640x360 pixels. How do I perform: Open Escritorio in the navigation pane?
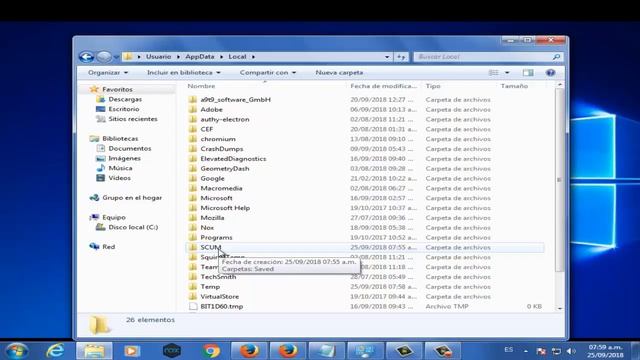point(124,109)
